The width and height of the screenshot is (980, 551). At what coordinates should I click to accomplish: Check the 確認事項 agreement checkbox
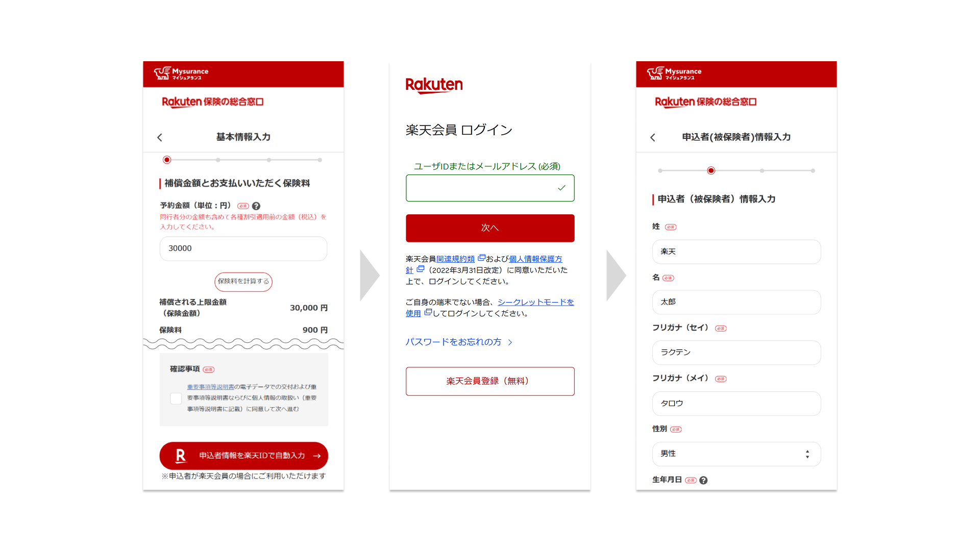176,398
